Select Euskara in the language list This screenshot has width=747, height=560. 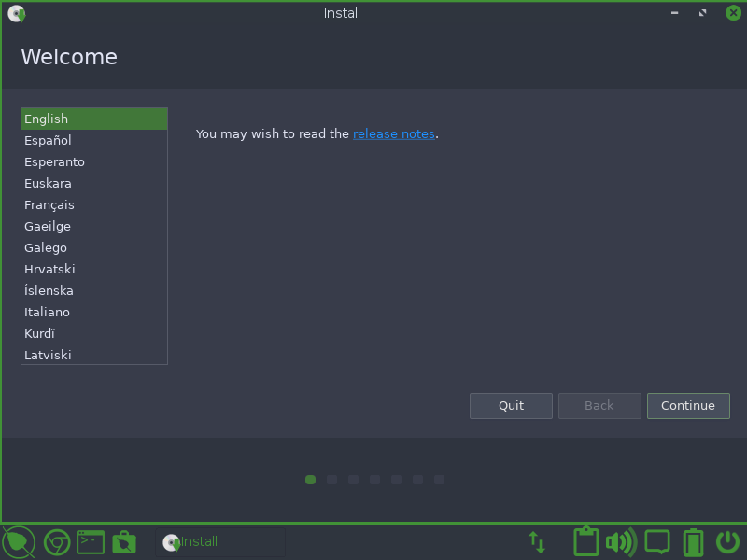[94, 183]
